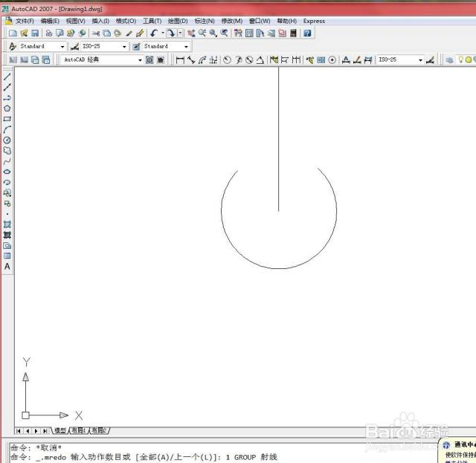Open the Express menu
The height and width of the screenshot is (463, 476).
[x=314, y=21]
